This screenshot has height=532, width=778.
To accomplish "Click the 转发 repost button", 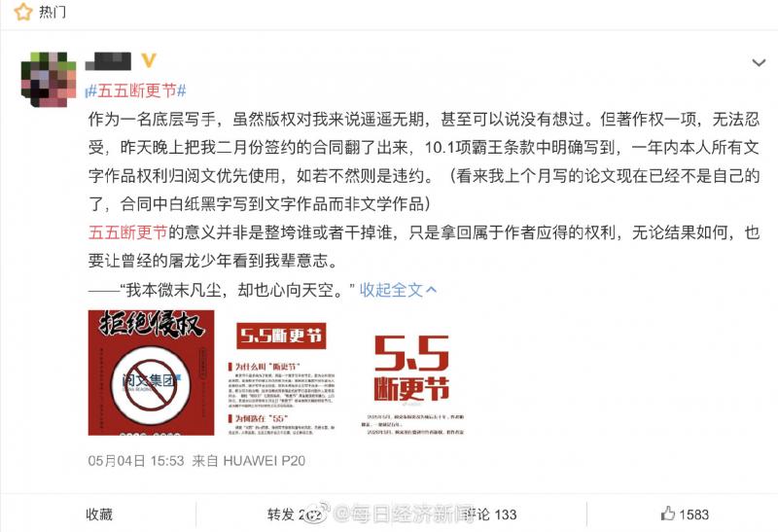I will pyautogui.click(x=296, y=514).
